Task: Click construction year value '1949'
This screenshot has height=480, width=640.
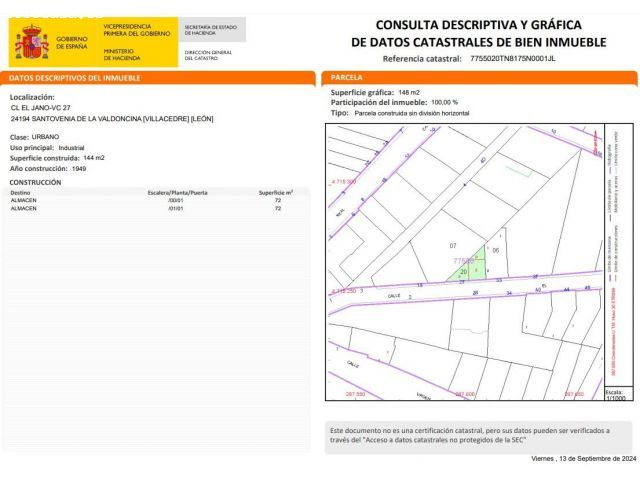Action: click(79, 169)
